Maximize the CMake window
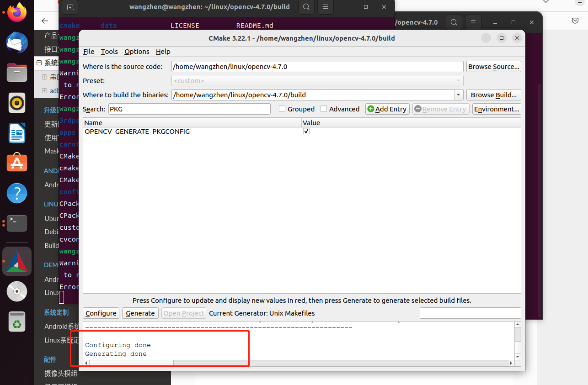Viewport: 588px width, 385px height. tap(502, 38)
